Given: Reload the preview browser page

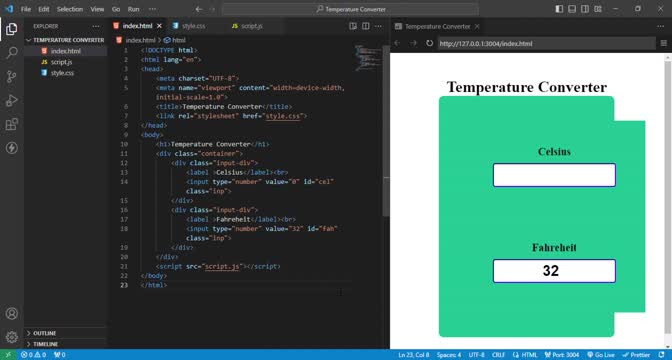Looking at the screenshot, I should coord(429,43).
